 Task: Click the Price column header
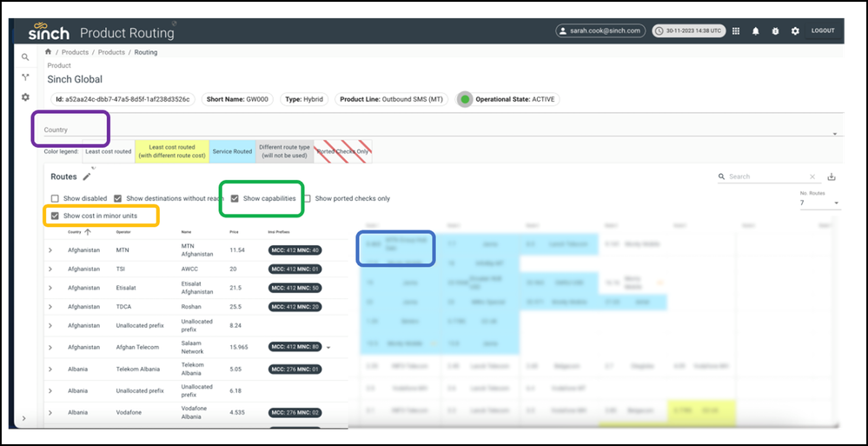pos(234,232)
